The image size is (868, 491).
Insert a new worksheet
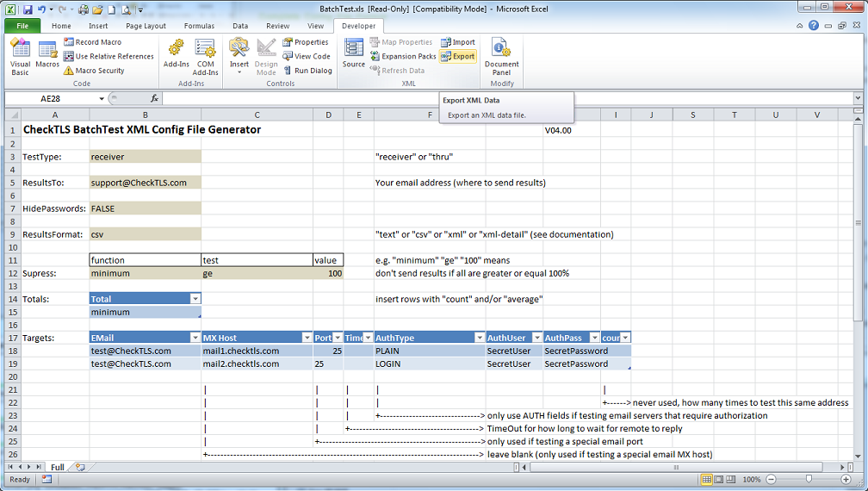(x=80, y=467)
